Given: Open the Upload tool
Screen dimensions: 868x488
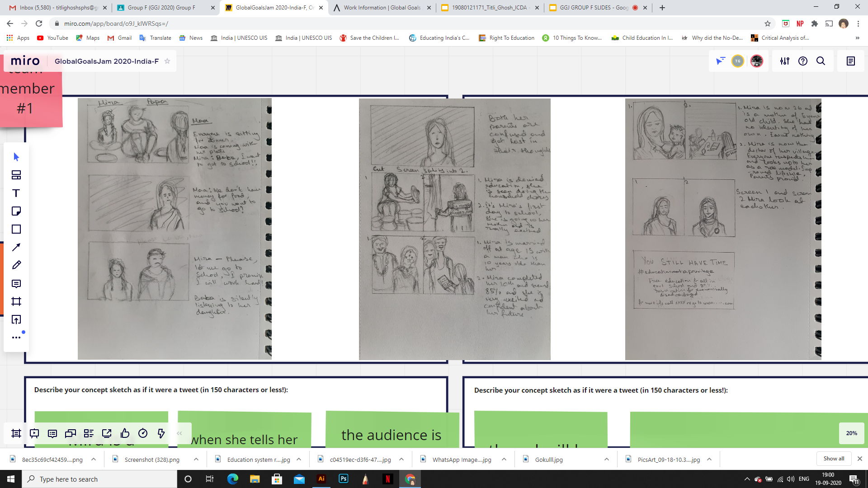Looking at the screenshot, I should point(16,320).
